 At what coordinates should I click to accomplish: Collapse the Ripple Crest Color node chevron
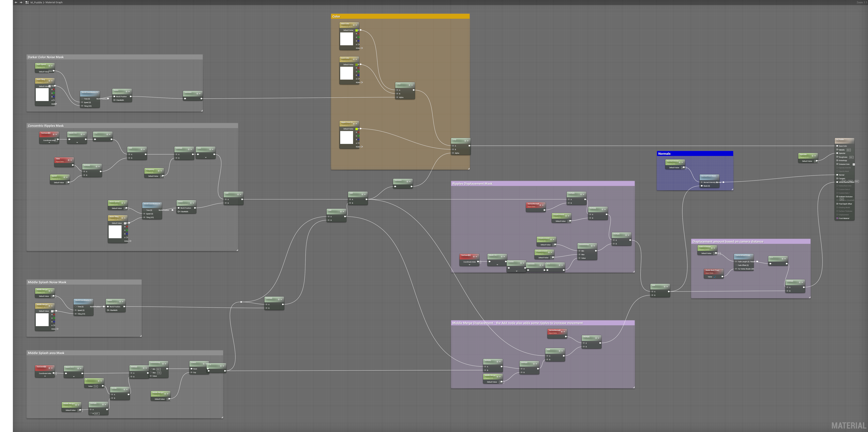pyautogui.click(x=356, y=124)
